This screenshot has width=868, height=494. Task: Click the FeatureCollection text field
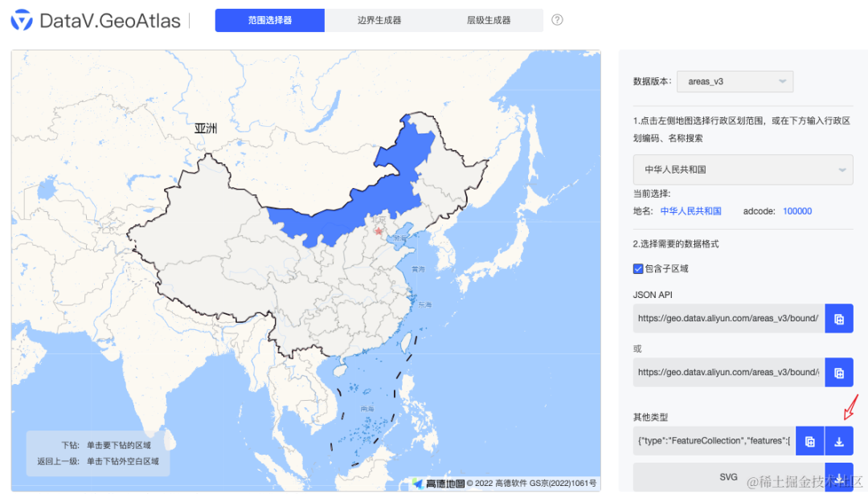tap(714, 442)
